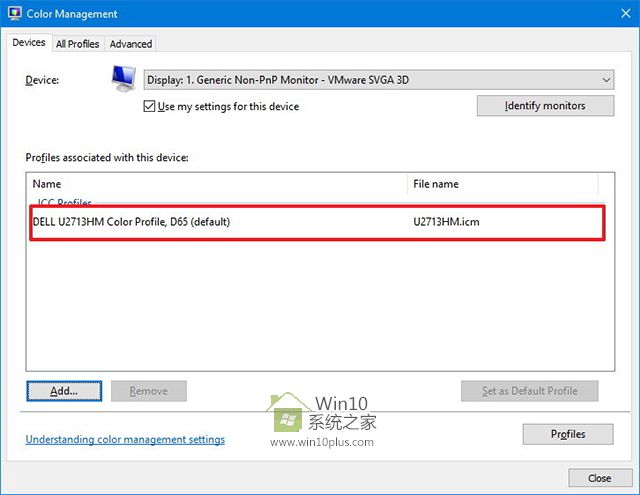Click the Color Management title bar icon
The height and width of the screenshot is (495, 640).
click(14, 13)
